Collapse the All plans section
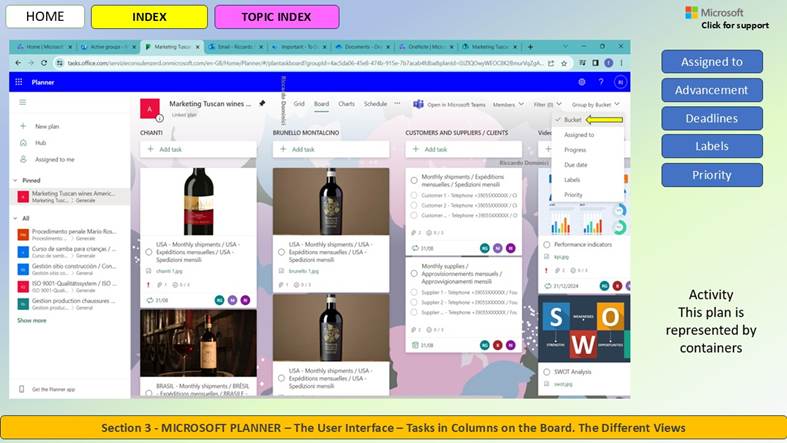Viewport: 787px width, 443px height. click(x=16, y=218)
